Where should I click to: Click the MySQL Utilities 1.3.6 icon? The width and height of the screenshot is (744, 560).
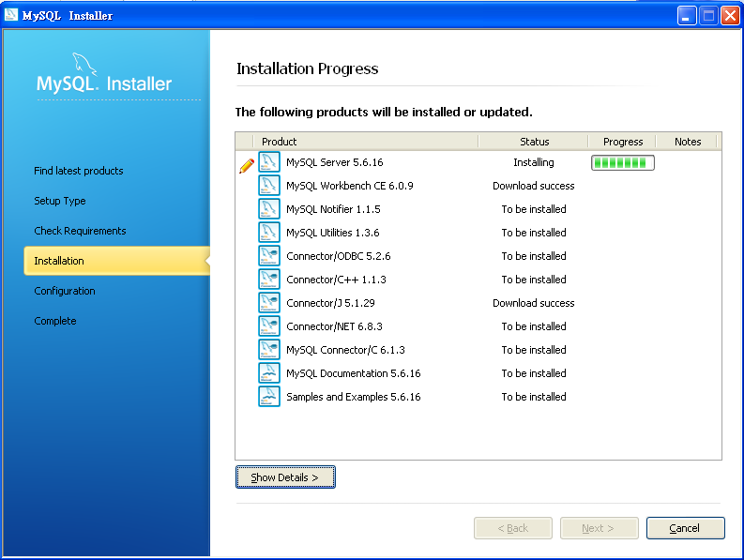[x=269, y=233]
